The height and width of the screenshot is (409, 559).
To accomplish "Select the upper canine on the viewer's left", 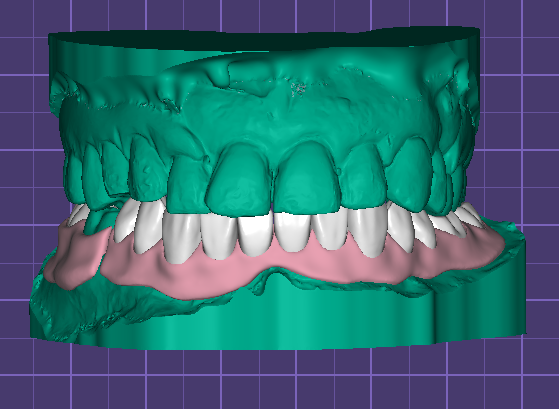I will [148, 169].
